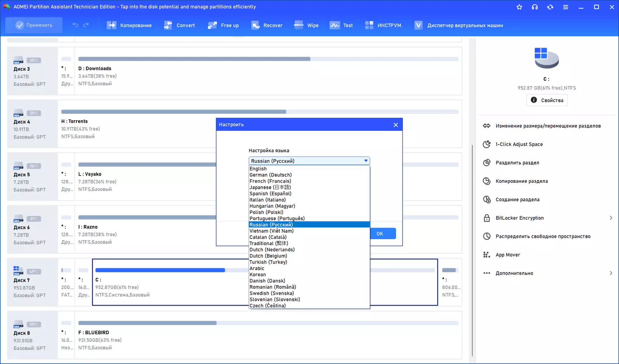Open the App Mover tool
Viewport: 619px width, 364px height.
(508, 255)
